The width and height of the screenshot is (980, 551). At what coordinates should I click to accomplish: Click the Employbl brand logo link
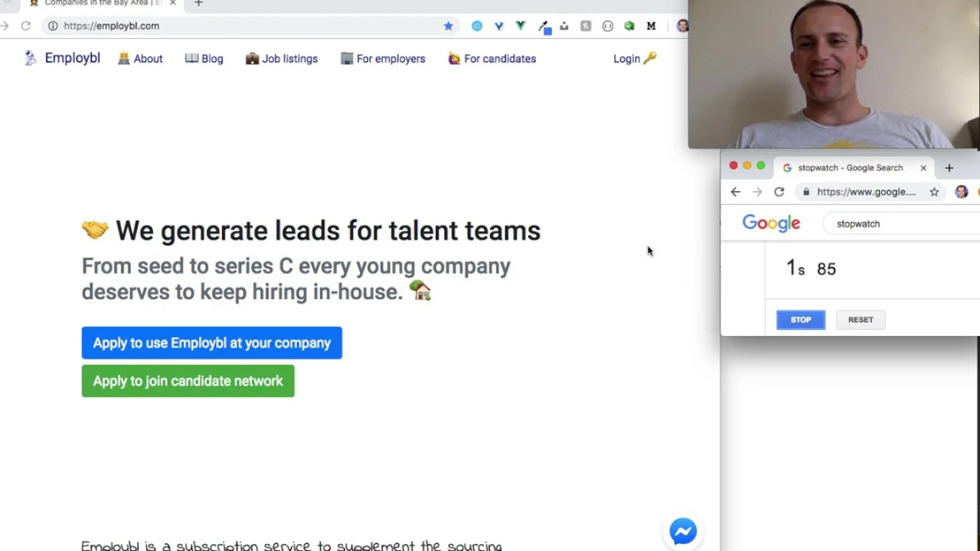63,58
